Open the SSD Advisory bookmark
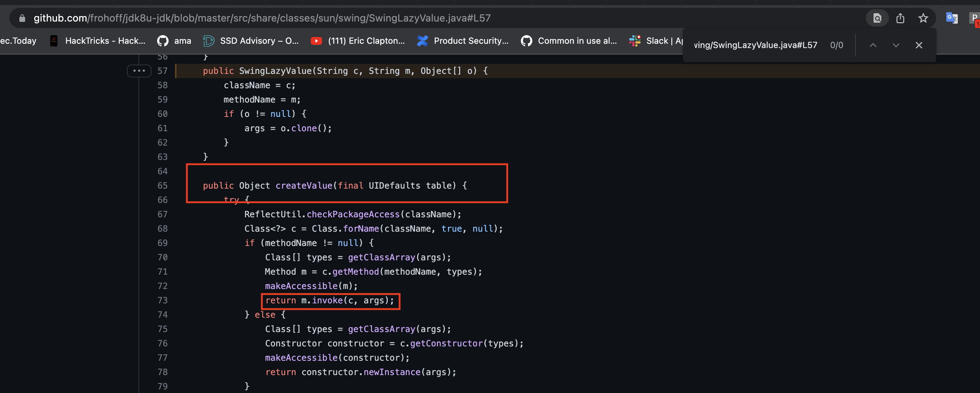980x393 pixels. [251, 41]
